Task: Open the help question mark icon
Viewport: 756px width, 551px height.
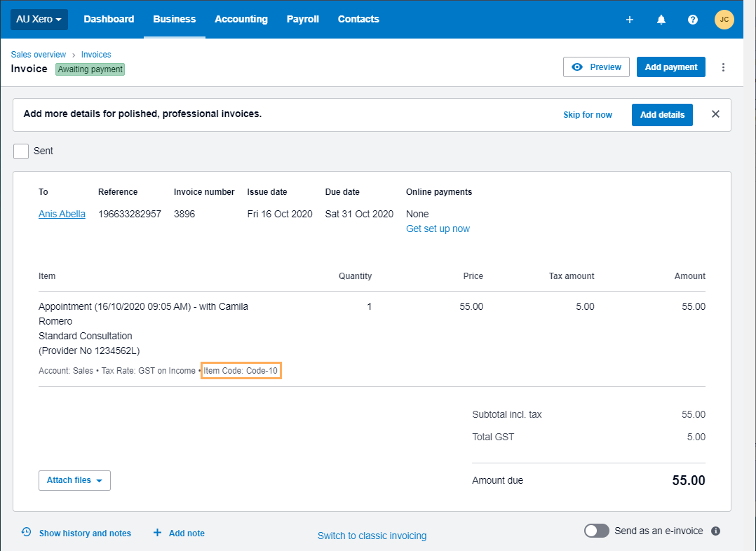Action: coord(692,20)
